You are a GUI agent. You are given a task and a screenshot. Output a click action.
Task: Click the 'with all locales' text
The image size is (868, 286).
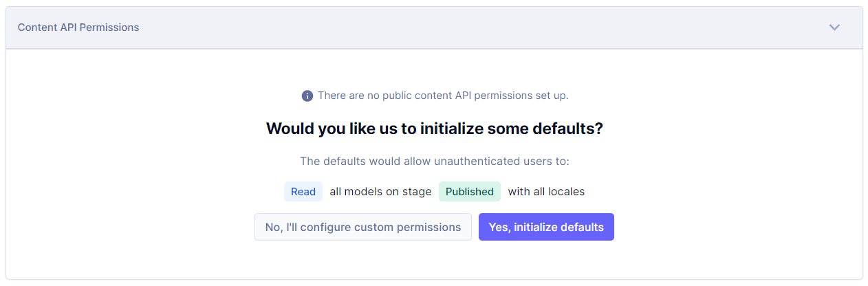(546, 192)
